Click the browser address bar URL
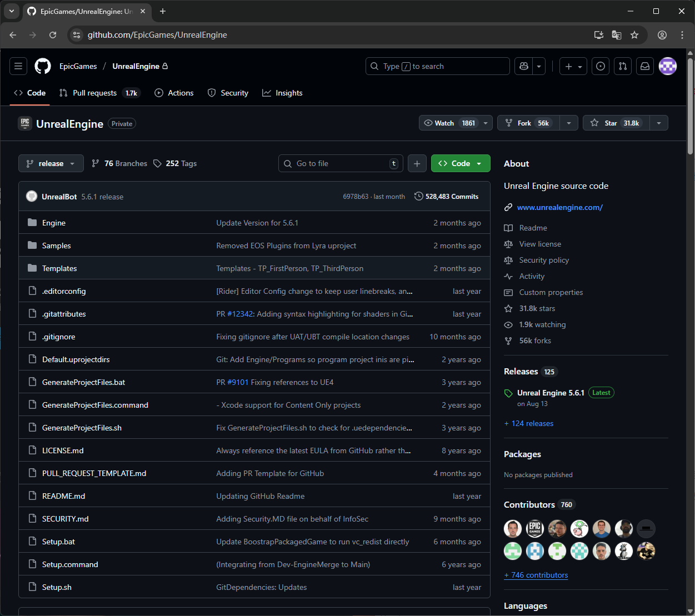This screenshot has height=616, width=695. tap(157, 34)
